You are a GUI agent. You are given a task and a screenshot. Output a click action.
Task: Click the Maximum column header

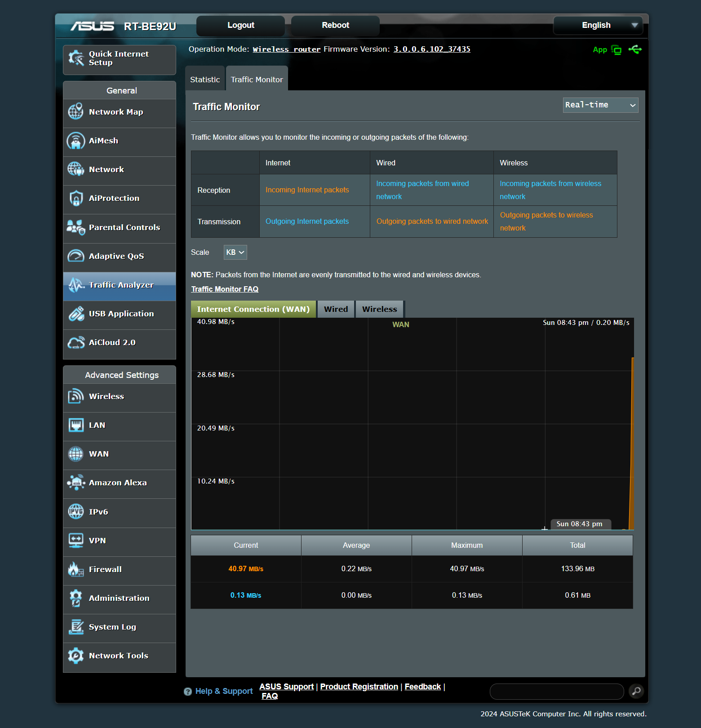pos(467,545)
